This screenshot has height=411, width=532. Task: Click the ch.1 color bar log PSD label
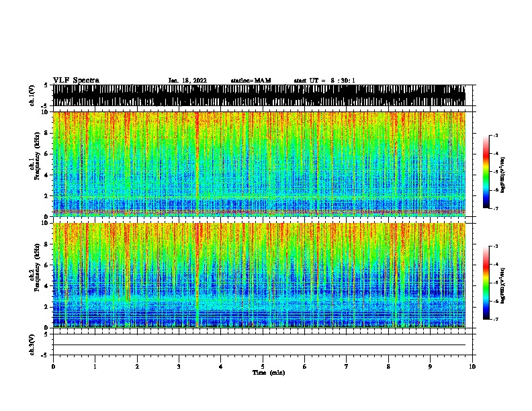click(503, 175)
